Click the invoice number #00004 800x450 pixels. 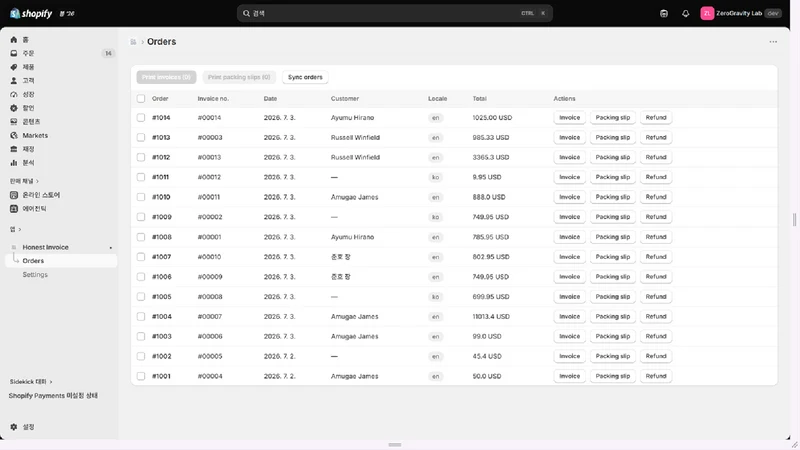pos(210,376)
